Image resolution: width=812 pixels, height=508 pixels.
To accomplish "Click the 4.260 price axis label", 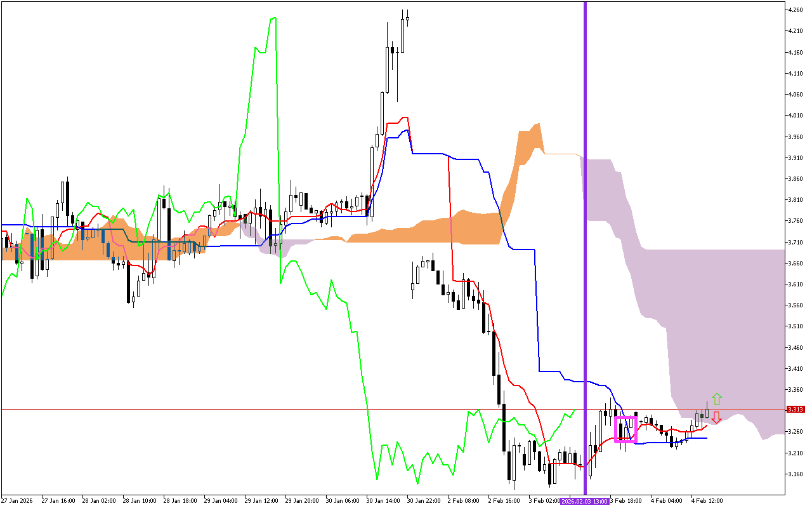I will 796,10.
